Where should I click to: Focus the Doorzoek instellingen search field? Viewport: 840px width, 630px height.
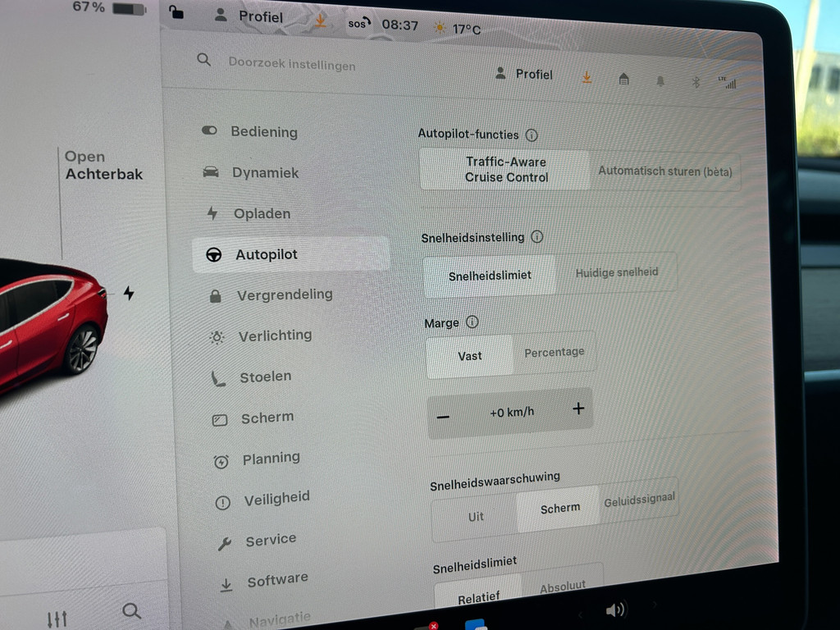[x=291, y=64]
